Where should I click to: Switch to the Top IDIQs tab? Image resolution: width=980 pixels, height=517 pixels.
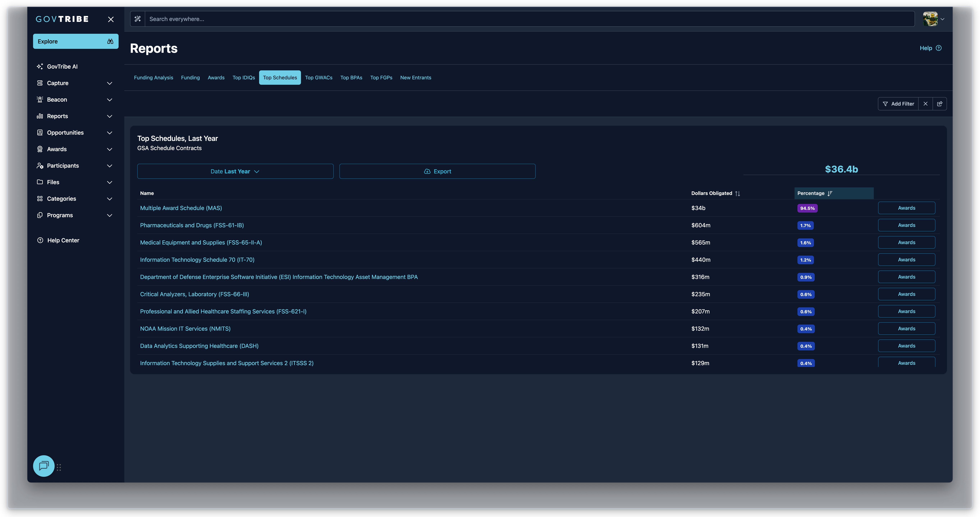(x=244, y=78)
